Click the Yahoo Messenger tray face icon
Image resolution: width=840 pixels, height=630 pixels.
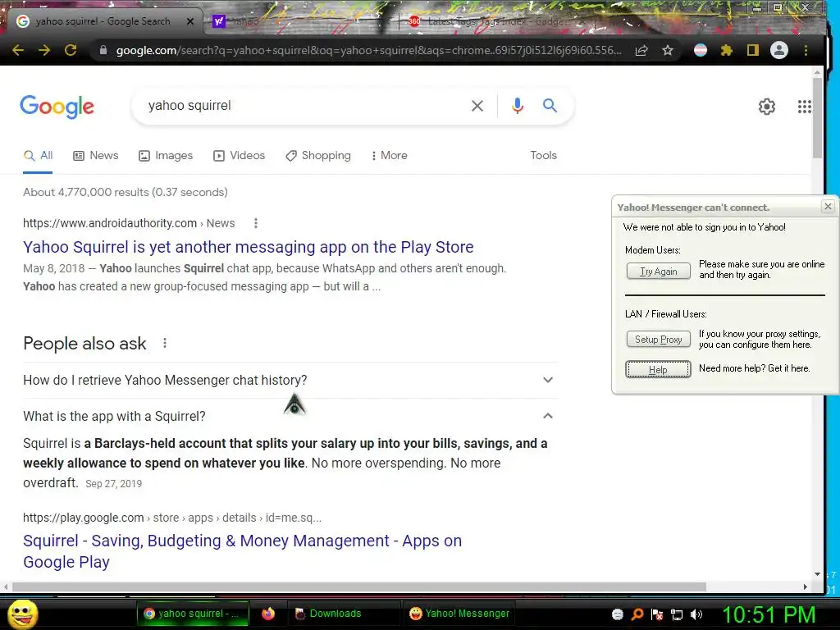click(x=617, y=614)
